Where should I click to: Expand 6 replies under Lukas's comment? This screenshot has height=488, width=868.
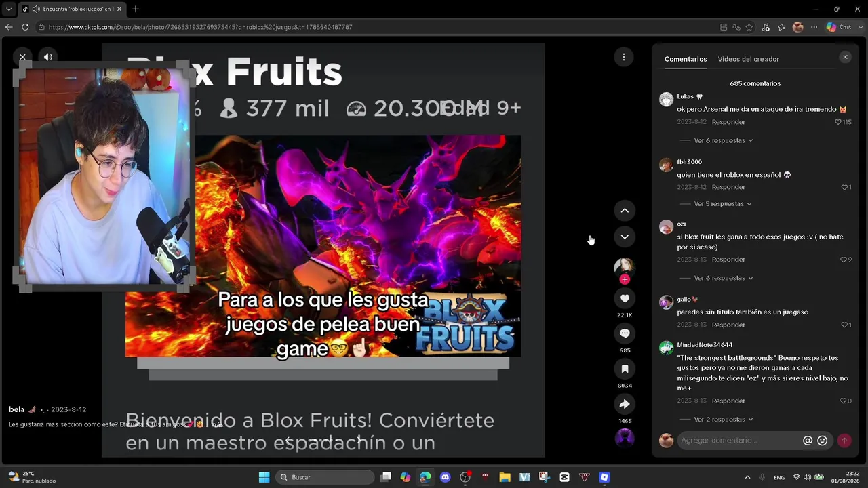(x=723, y=140)
